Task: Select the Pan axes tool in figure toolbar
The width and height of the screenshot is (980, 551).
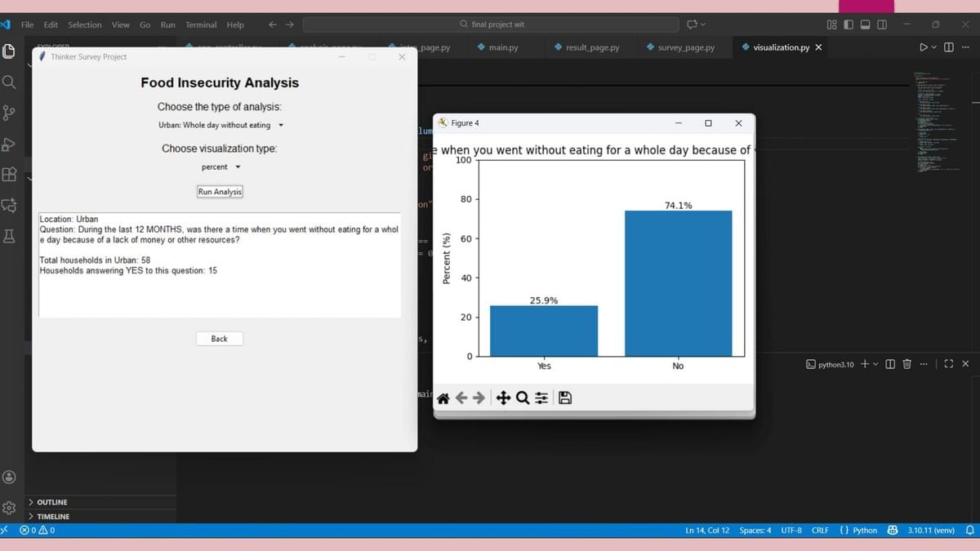Action: [x=503, y=398]
